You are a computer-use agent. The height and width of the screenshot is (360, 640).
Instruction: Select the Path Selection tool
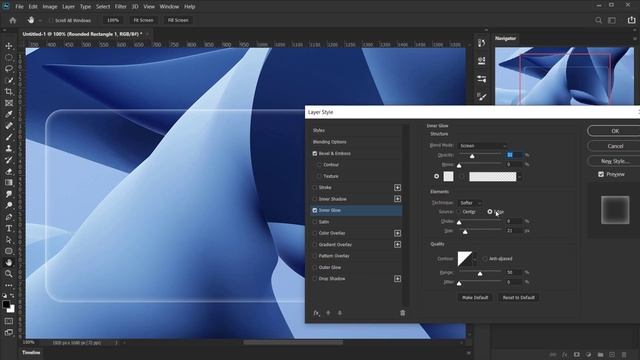pyautogui.click(x=9, y=240)
